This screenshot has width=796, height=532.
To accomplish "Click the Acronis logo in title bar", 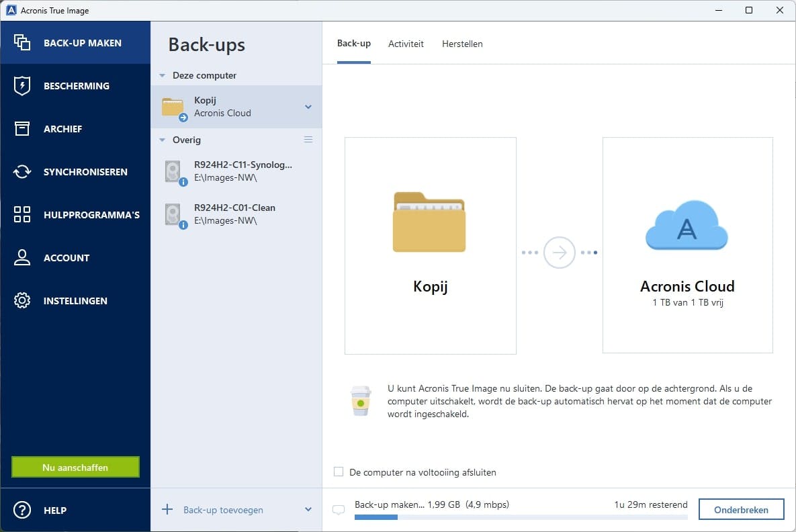I will tap(11, 10).
